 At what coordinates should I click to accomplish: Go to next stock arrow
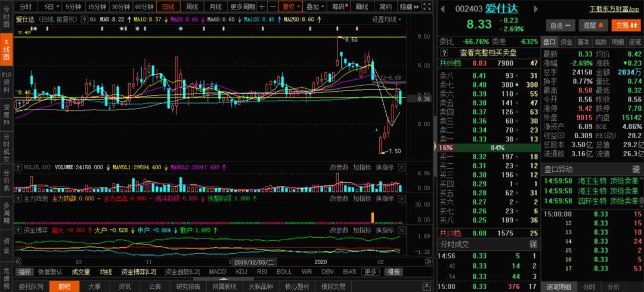click(535, 9)
